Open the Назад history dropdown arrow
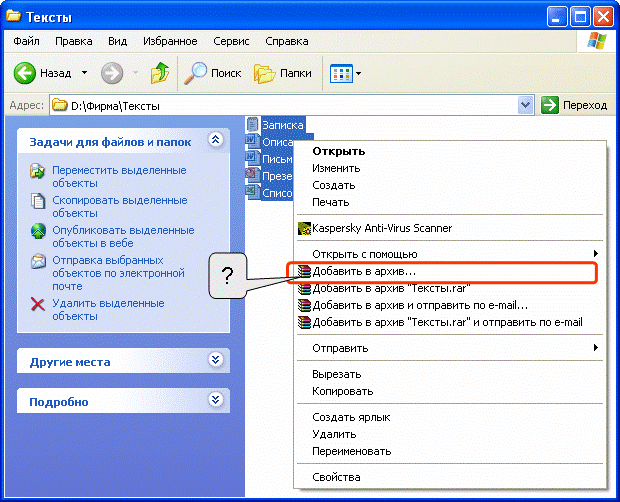The width and height of the screenshot is (620, 502). click(84, 73)
